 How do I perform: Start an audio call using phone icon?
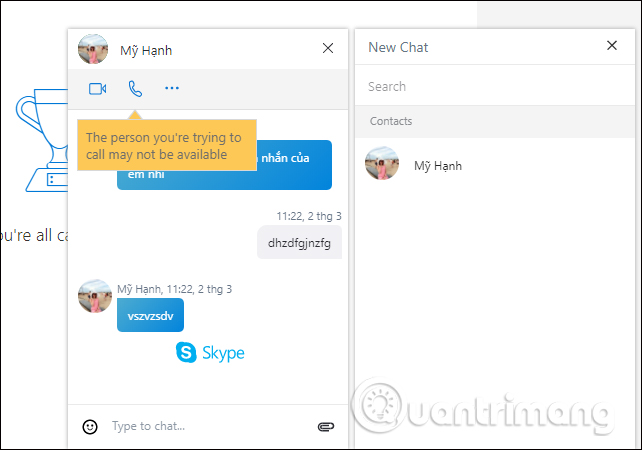[135, 88]
